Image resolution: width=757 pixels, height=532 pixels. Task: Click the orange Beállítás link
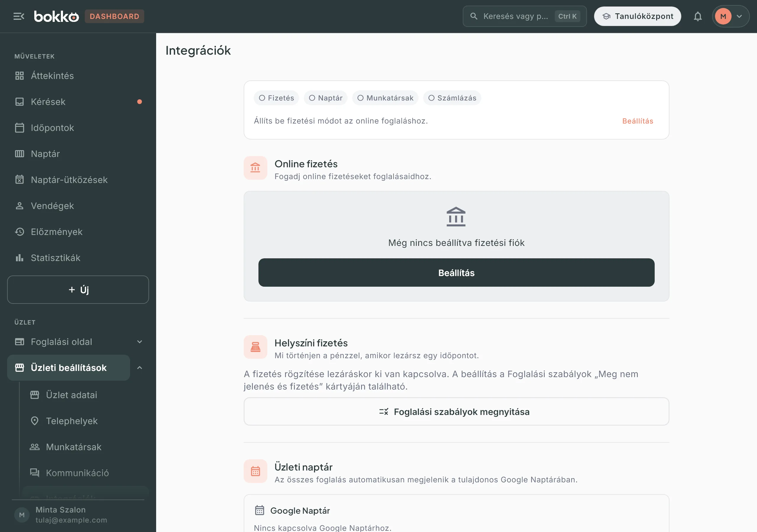[638, 121]
